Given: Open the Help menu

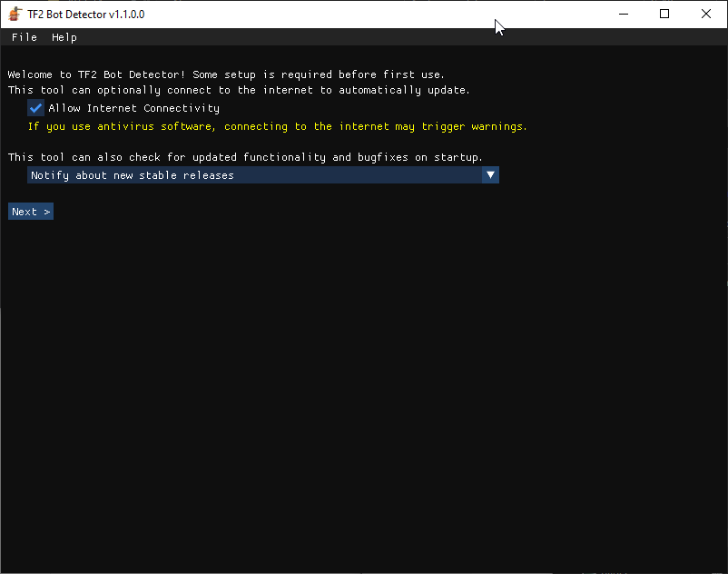Looking at the screenshot, I should point(64,37).
